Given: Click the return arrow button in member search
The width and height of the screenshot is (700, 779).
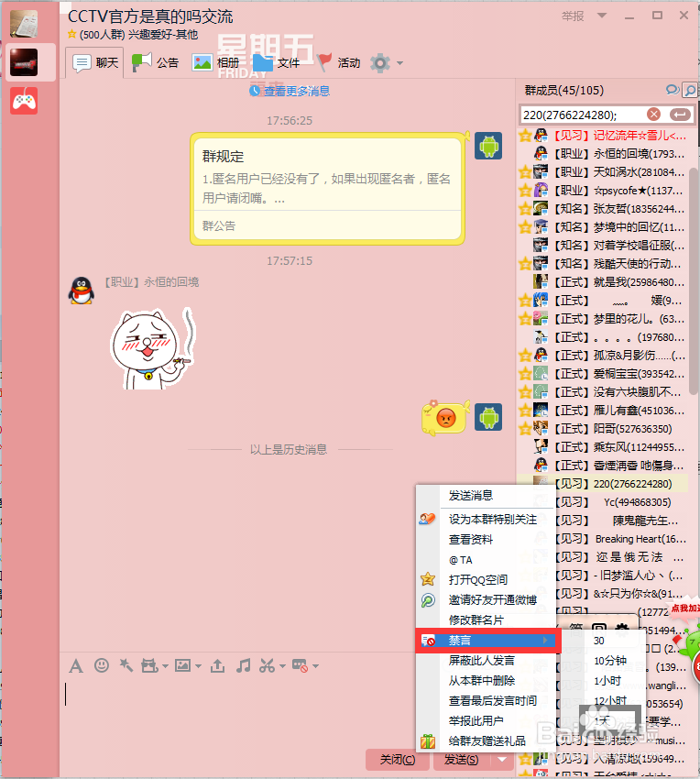Looking at the screenshot, I should pos(680,115).
